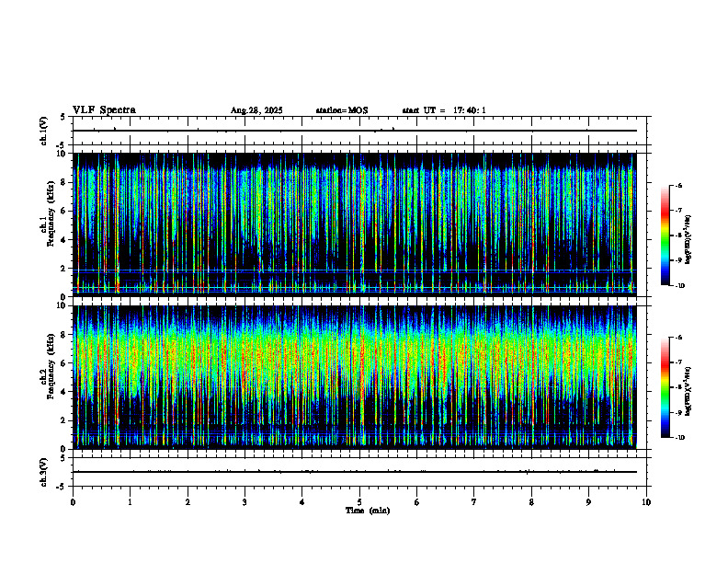728x563 pixels.
Task: Click inside the ch.1 spectrogram panel
Action: tap(355, 224)
